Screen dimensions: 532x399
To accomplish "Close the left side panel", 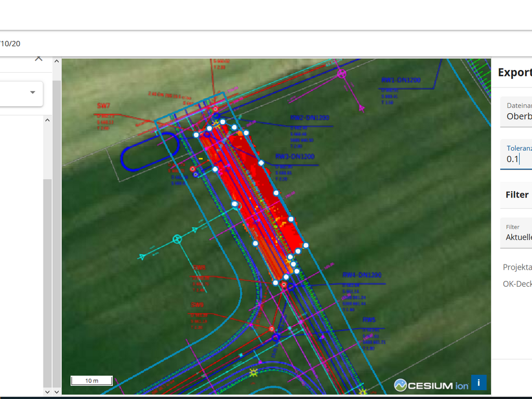I will (x=38, y=59).
